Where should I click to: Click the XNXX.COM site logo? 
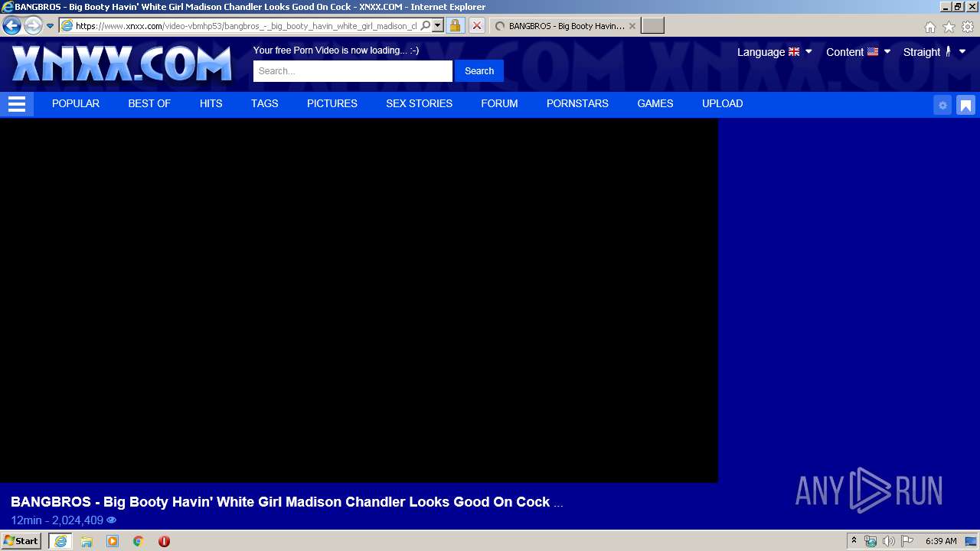click(121, 64)
